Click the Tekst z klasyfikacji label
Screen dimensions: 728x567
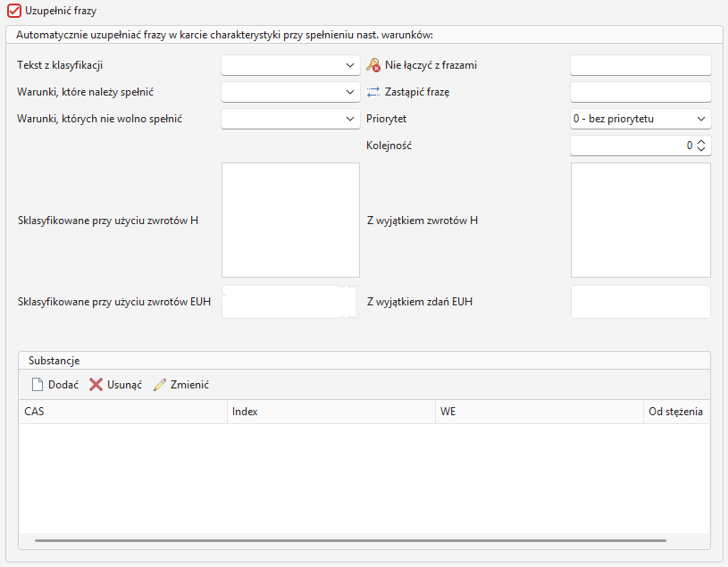pos(60,65)
